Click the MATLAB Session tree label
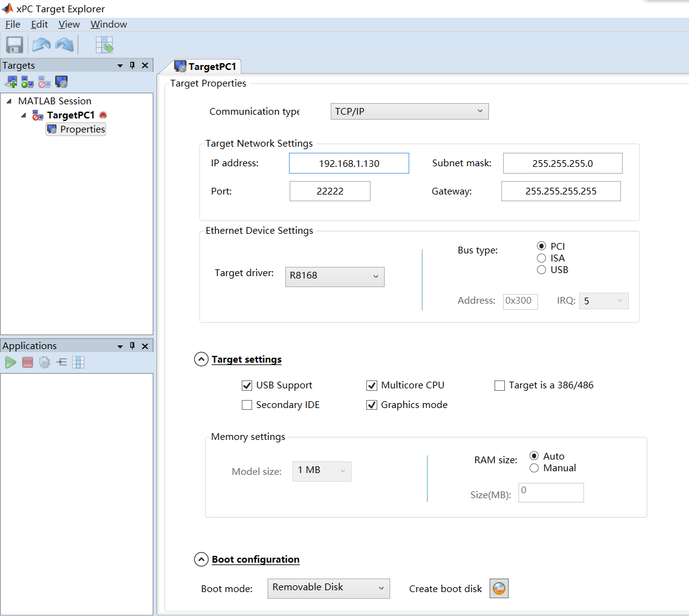This screenshot has width=689, height=616. point(55,101)
